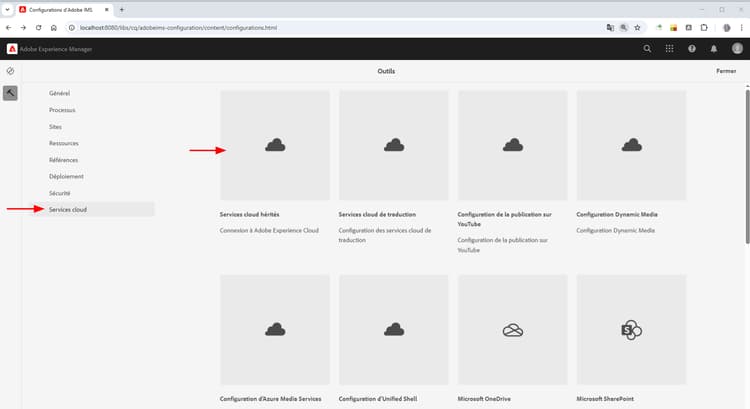
Task: Open Azure Media Services configuration icon
Action: tap(275, 330)
